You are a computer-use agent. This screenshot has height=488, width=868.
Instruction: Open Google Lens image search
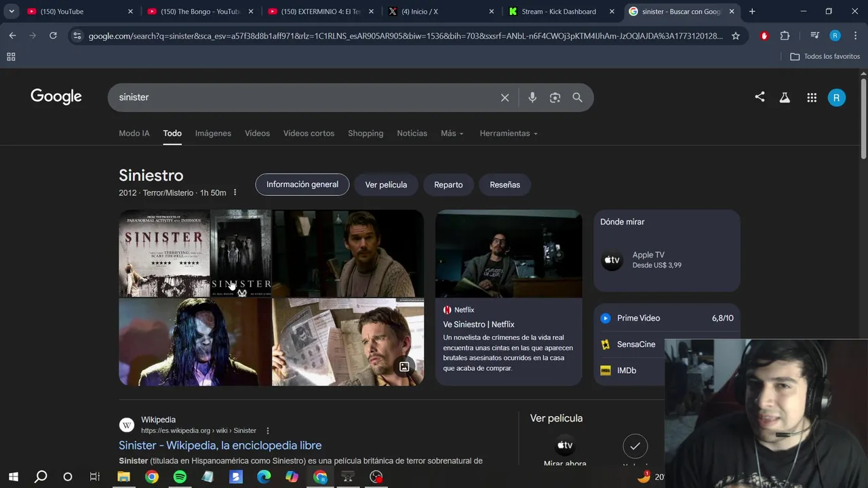click(555, 98)
